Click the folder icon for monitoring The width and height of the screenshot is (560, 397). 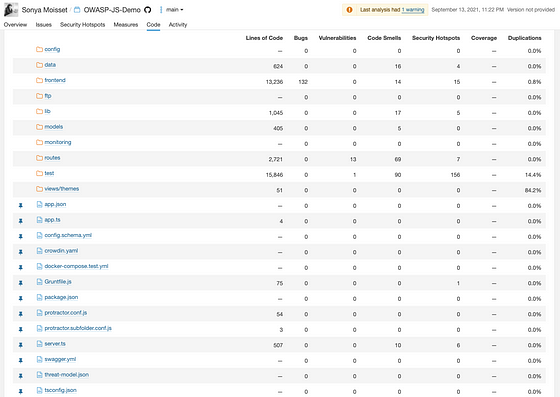pos(39,142)
